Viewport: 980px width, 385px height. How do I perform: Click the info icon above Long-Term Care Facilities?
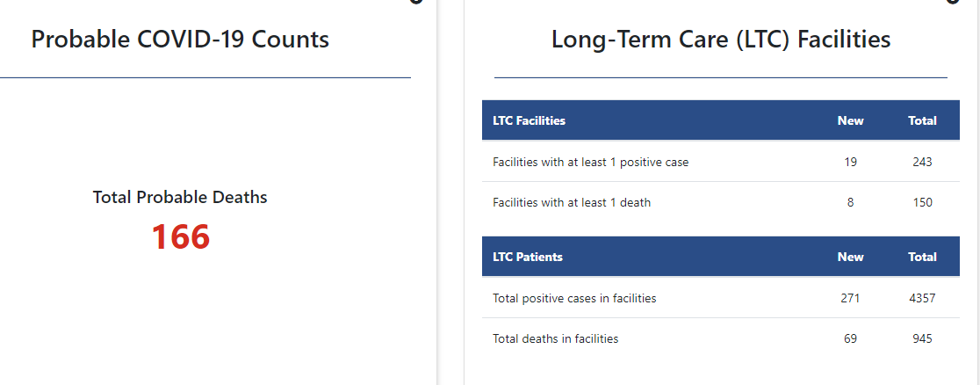coord(953,2)
